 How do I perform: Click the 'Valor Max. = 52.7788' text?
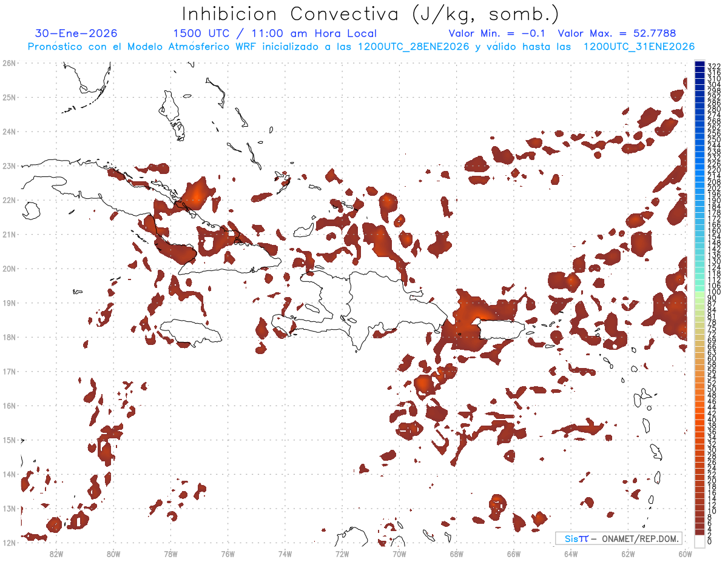(x=617, y=33)
